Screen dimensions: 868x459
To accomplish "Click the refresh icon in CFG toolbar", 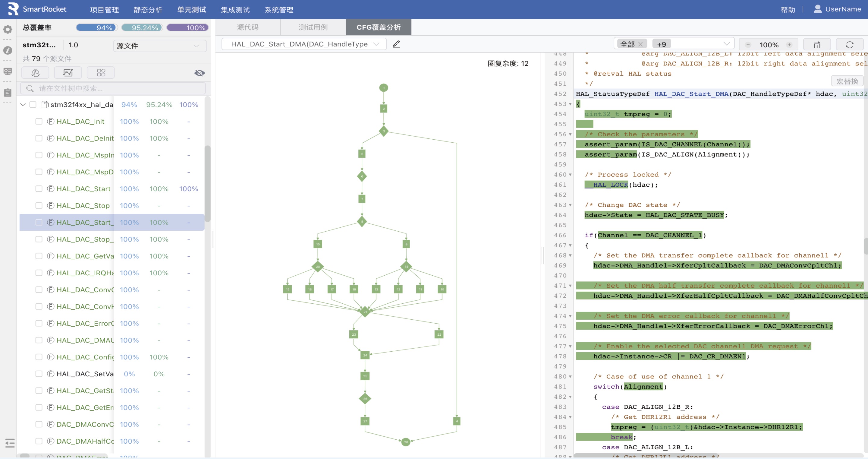I will tap(850, 45).
